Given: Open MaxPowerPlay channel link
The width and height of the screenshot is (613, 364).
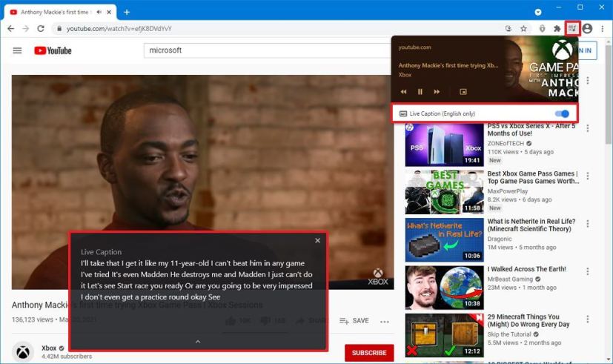Looking at the screenshot, I should click(x=508, y=191).
